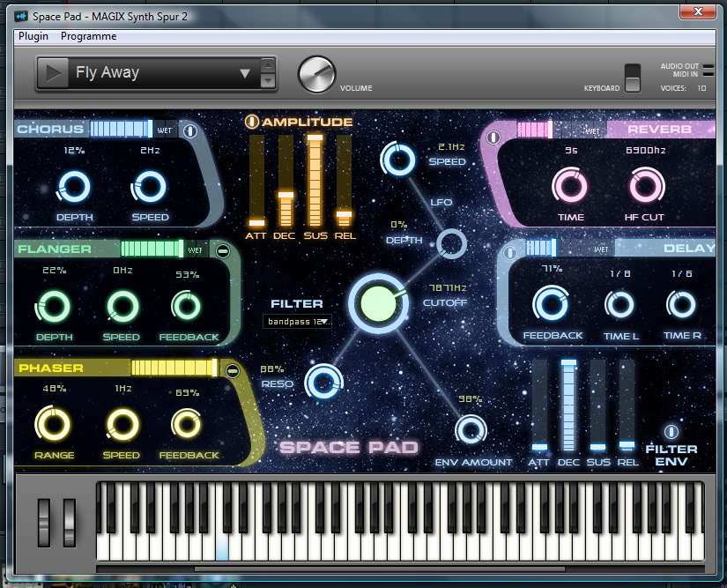Open the Programme menu
727x588 pixels.
pos(88,36)
